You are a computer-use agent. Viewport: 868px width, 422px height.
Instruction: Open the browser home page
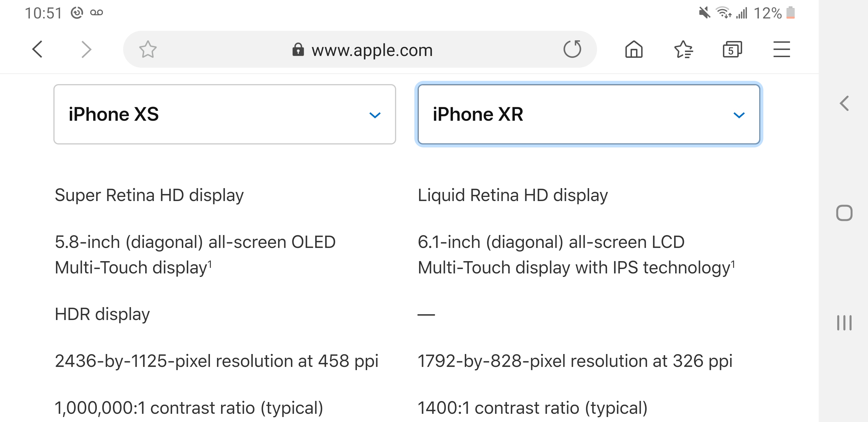click(x=634, y=50)
